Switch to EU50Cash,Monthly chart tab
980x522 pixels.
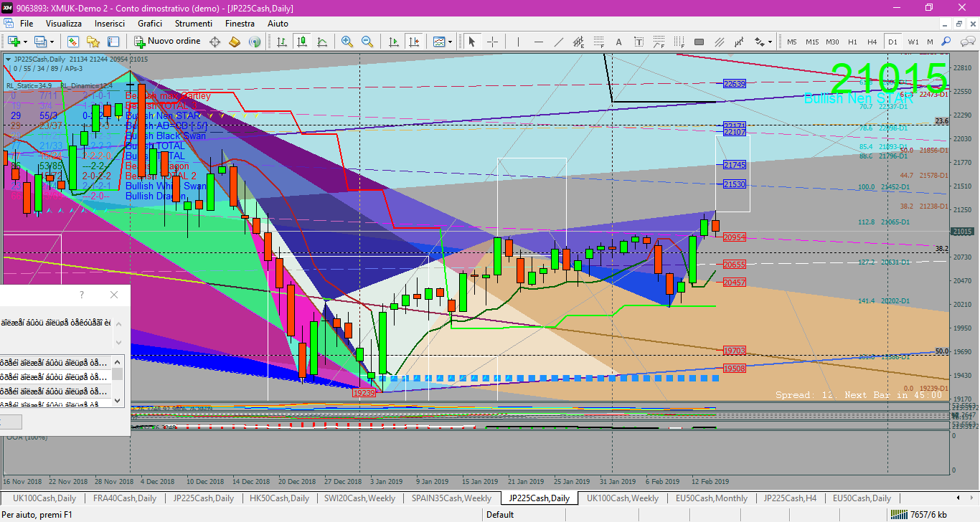coord(711,498)
